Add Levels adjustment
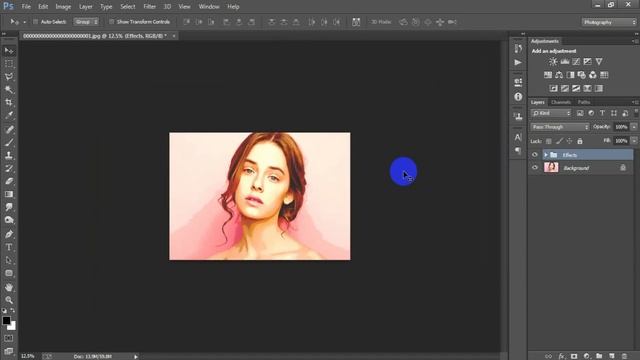The height and width of the screenshot is (360, 640). pos(564,62)
